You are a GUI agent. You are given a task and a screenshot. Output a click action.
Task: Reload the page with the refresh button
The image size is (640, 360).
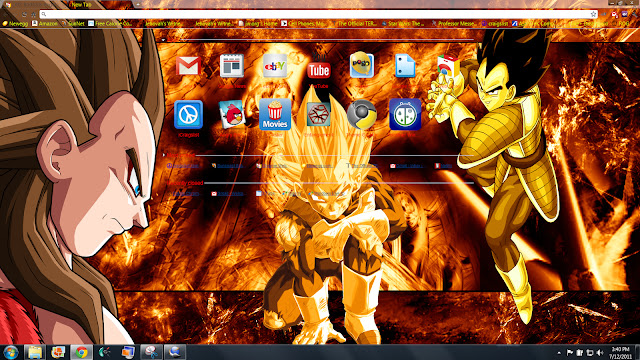(25, 14)
